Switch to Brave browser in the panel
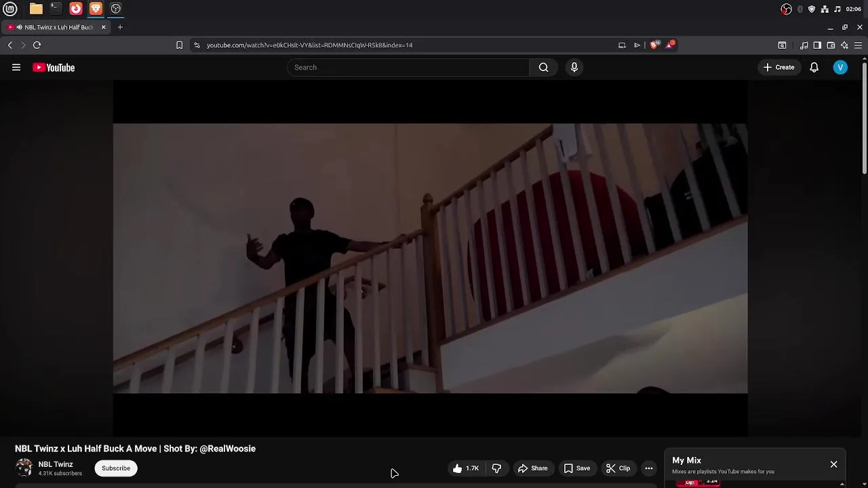 click(96, 9)
